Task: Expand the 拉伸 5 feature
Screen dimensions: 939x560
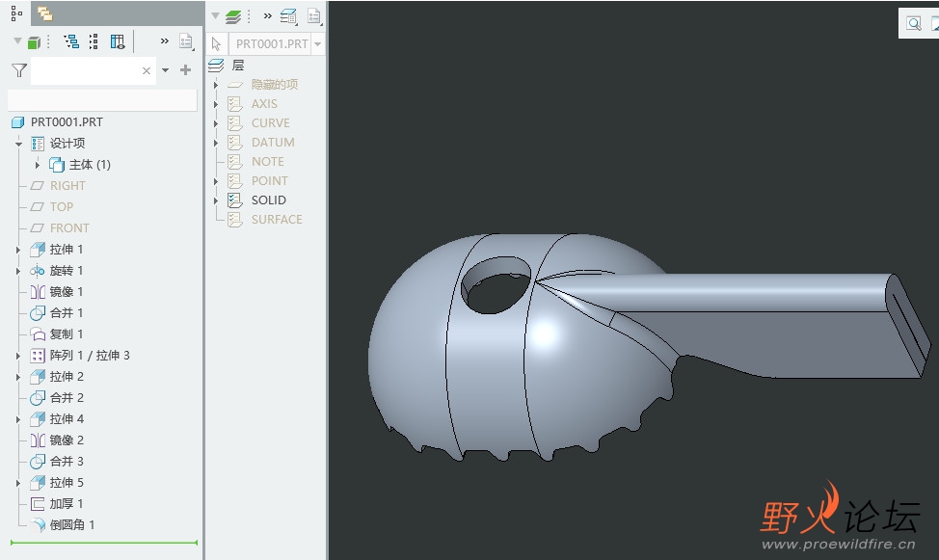Action: click(18, 483)
